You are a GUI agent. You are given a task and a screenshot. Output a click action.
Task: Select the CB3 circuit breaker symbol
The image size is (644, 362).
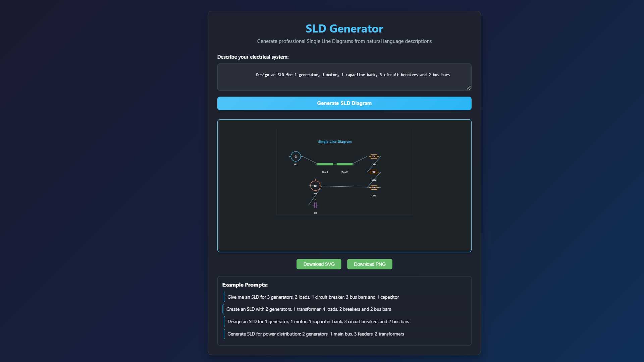pos(374,188)
